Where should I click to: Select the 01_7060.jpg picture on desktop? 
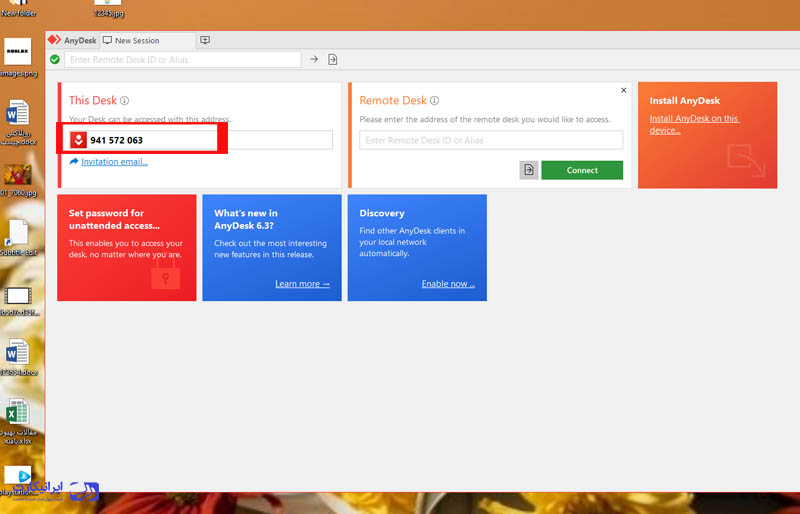18,180
